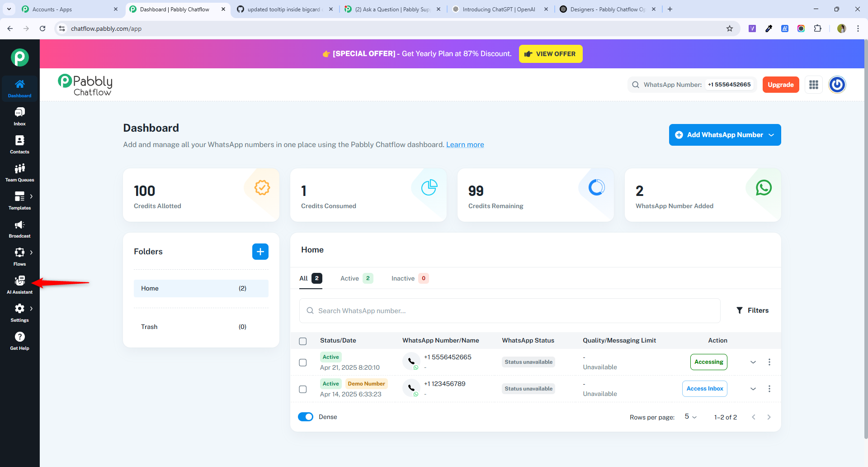Expand the +1 123456789 row chevron
868x467 pixels.
[x=753, y=389]
